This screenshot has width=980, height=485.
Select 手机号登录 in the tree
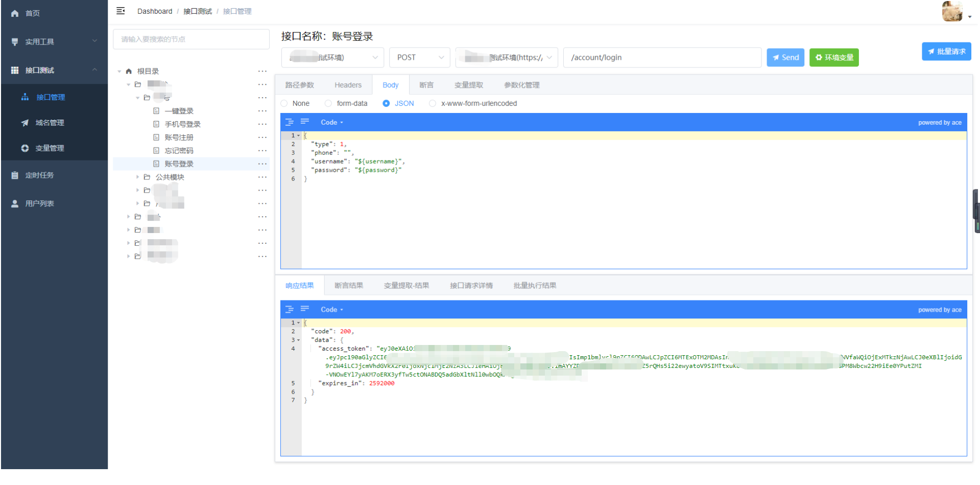tap(182, 124)
